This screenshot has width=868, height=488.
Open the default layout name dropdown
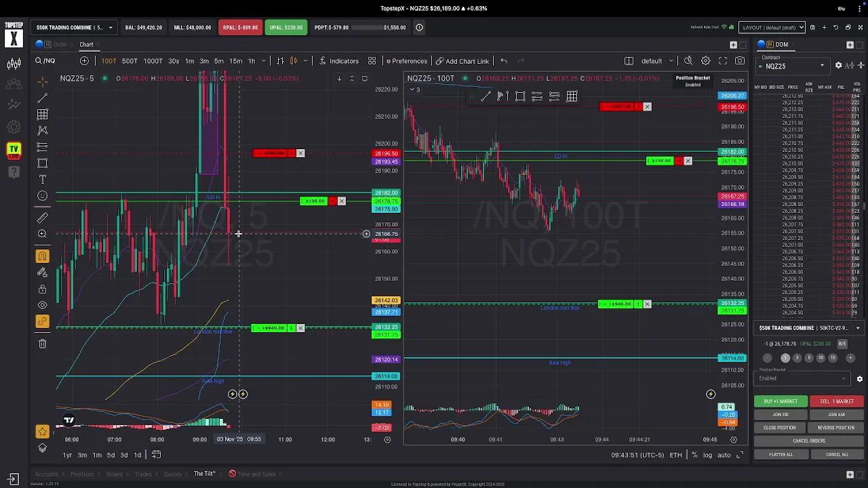tap(657, 61)
